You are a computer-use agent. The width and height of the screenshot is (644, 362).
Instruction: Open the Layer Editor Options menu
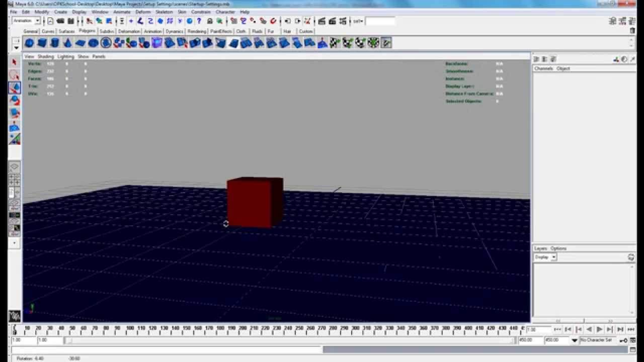point(558,248)
